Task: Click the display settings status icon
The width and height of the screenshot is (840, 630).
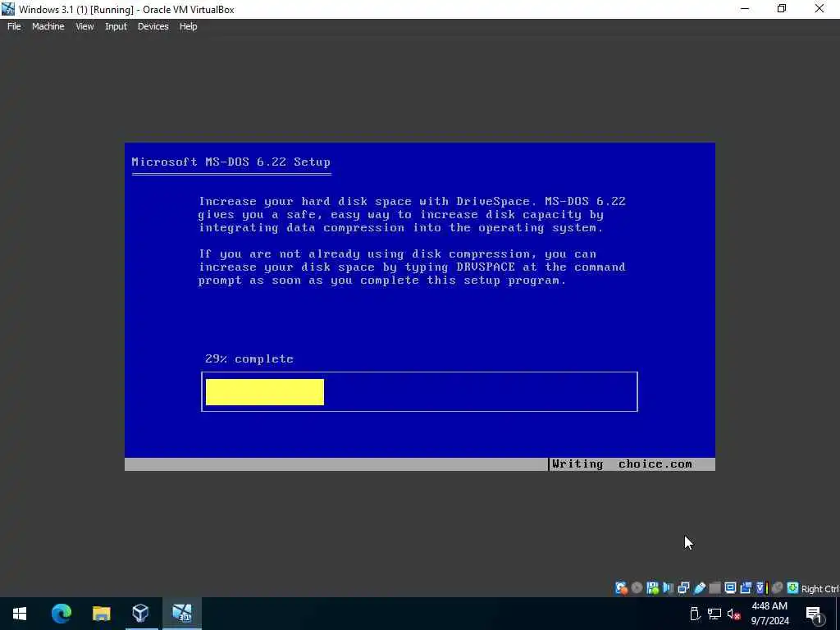Action: [730, 588]
